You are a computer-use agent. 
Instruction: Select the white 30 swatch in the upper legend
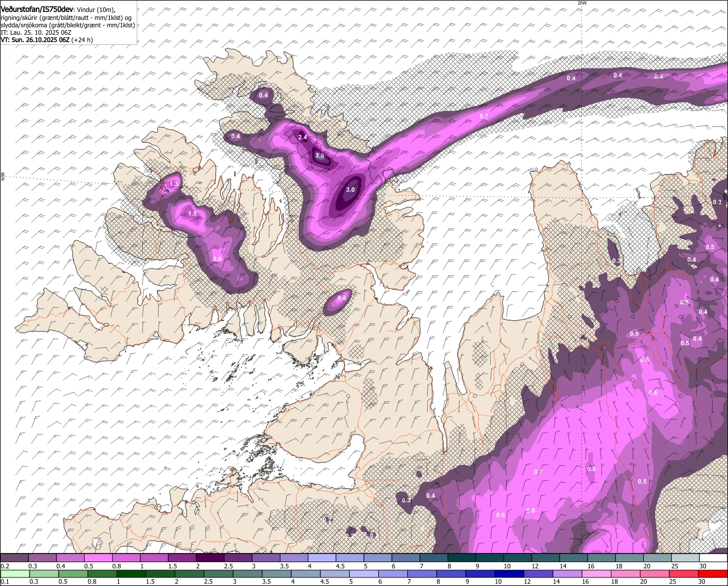click(x=714, y=558)
